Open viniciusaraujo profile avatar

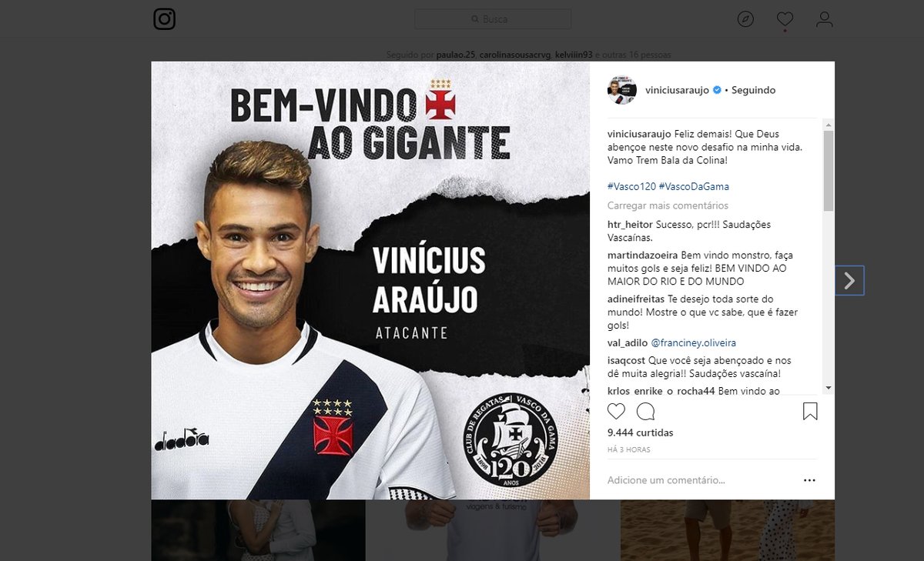point(621,90)
